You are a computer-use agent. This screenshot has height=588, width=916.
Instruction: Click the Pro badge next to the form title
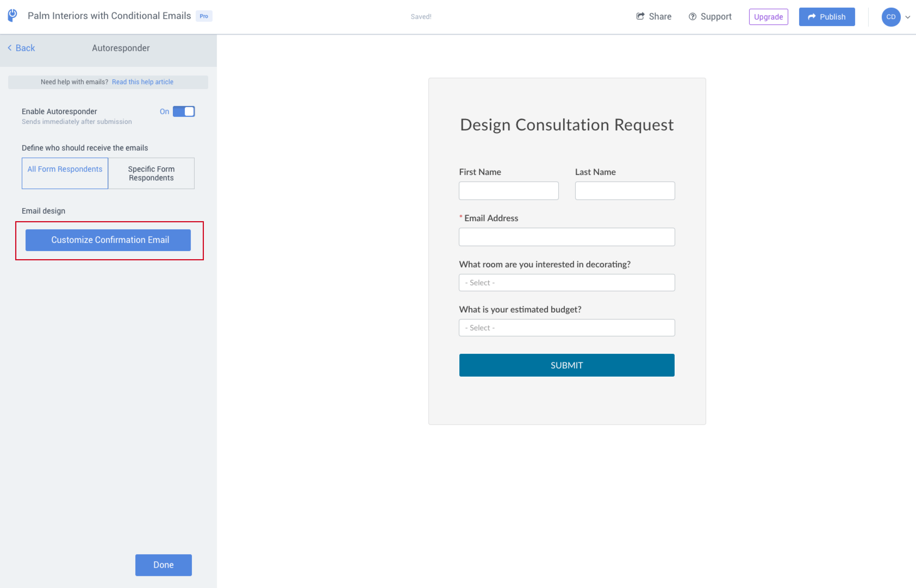point(204,16)
